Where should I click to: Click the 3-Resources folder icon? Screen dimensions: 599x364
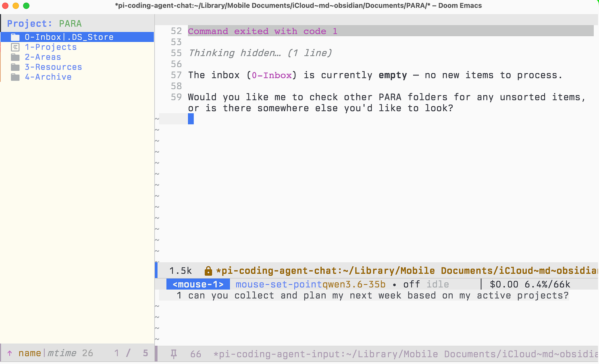coord(15,67)
